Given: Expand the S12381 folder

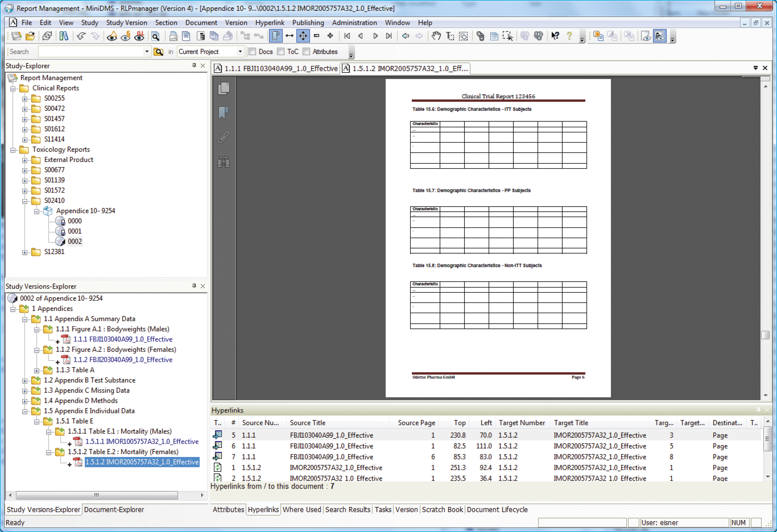Looking at the screenshot, I should coord(25,253).
